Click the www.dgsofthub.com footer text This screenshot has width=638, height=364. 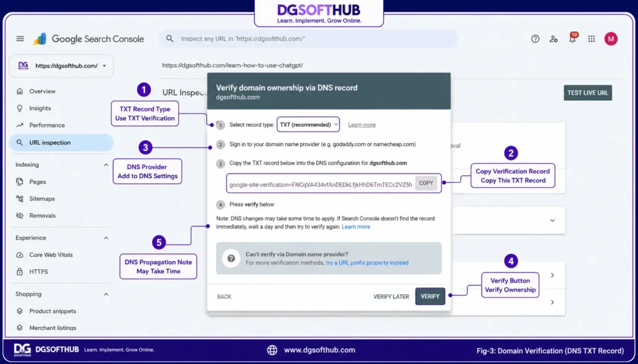click(320, 350)
